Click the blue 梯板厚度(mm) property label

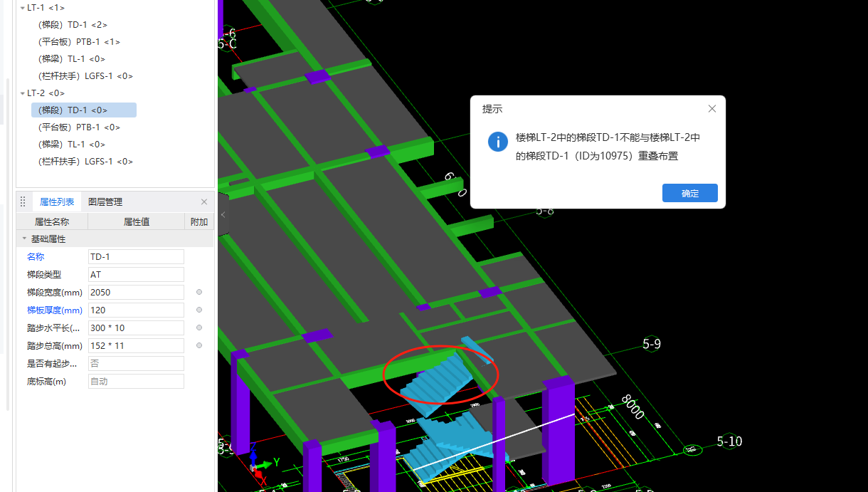click(x=55, y=310)
